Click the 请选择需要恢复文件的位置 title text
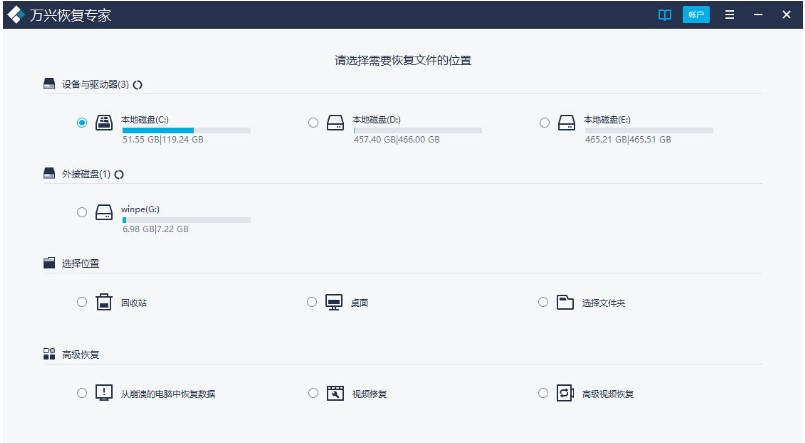This screenshot has height=443, width=805. (403, 61)
